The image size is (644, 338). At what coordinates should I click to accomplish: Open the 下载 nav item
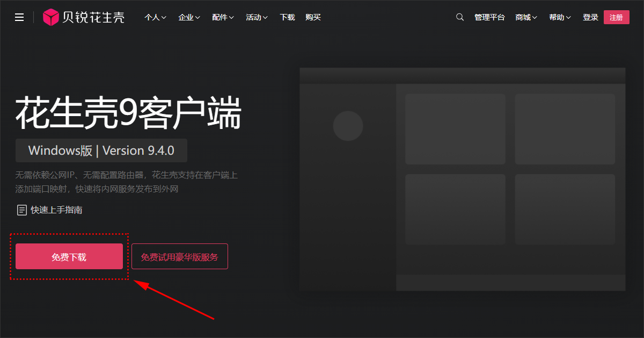(287, 17)
